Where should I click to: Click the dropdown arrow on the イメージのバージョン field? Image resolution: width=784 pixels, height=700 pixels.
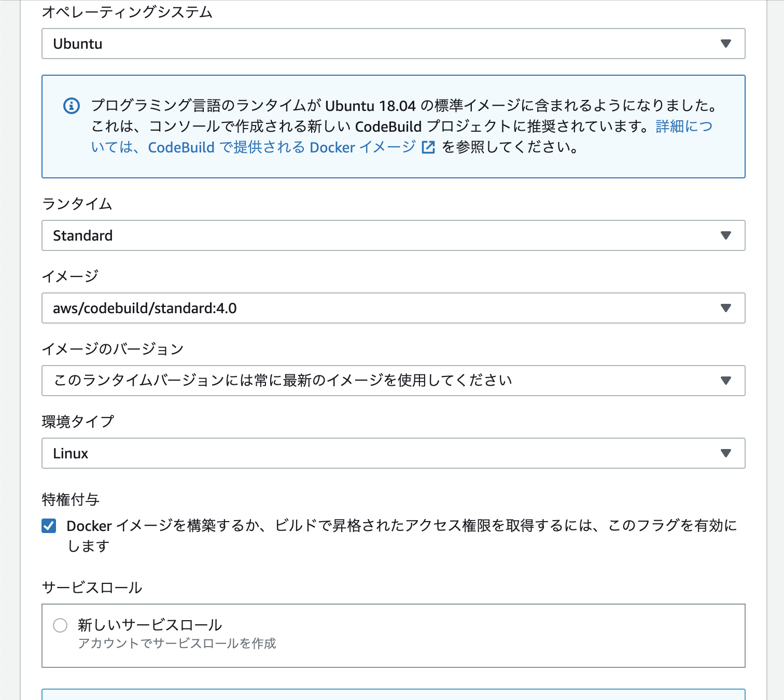point(726,381)
